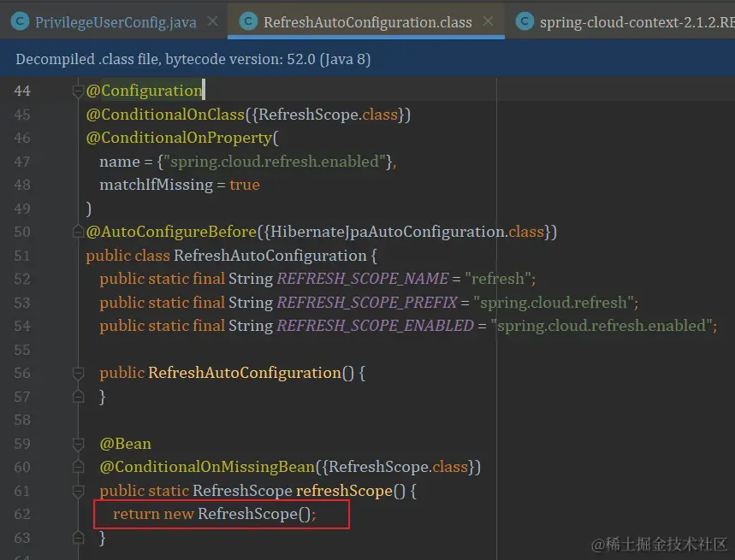Toggle the fold end marker at line 50
735x560 pixels.
(x=78, y=232)
